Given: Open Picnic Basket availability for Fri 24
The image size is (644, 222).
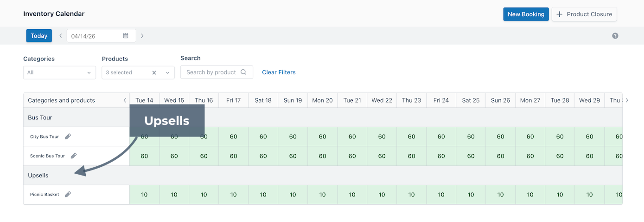Looking at the screenshot, I should click(441, 195).
